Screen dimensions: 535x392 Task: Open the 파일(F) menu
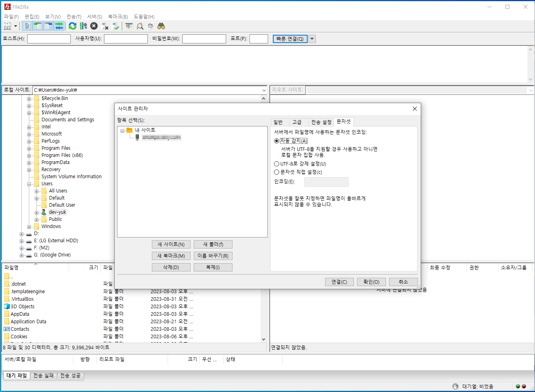point(11,17)
